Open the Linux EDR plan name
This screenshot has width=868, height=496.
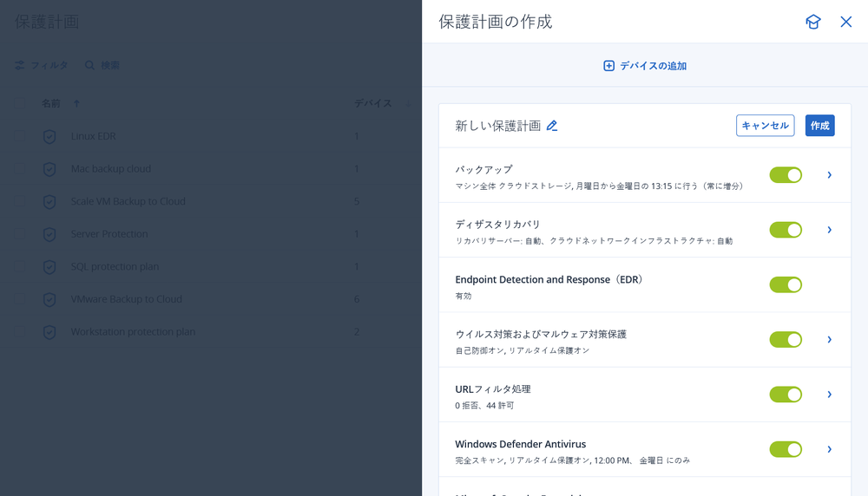(93, 136)
